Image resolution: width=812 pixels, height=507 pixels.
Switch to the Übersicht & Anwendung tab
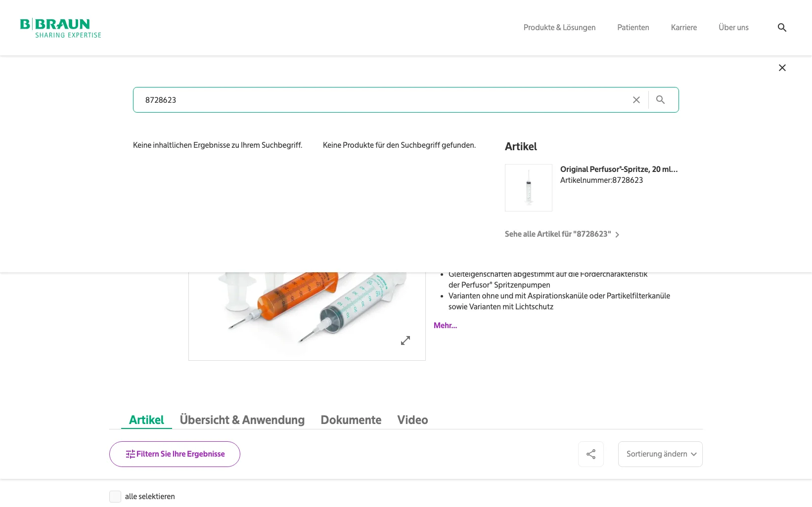pos(242,420)
